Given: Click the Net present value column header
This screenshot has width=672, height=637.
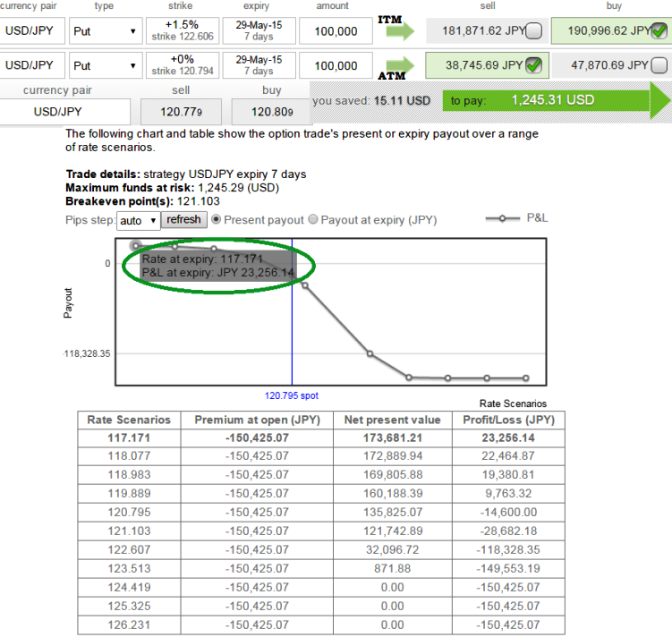Looking at the screenshot, I should coord(393,420).
